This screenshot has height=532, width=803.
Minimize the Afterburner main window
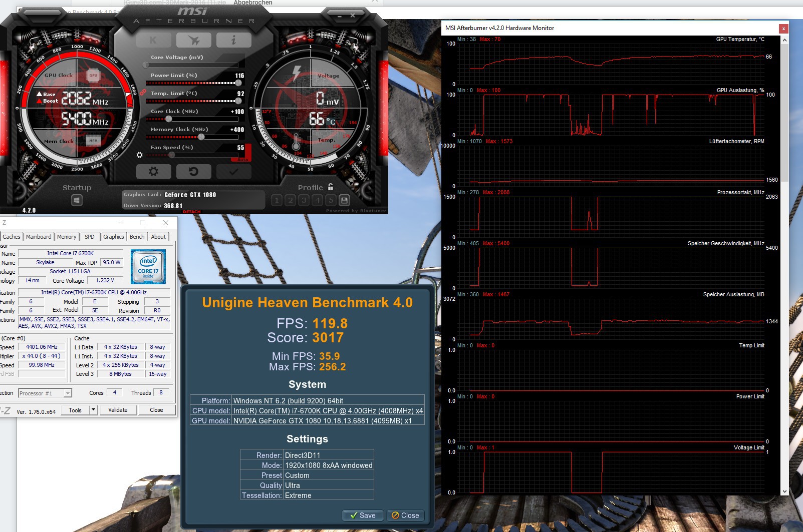pyautogui.click(x=340, y=17)
